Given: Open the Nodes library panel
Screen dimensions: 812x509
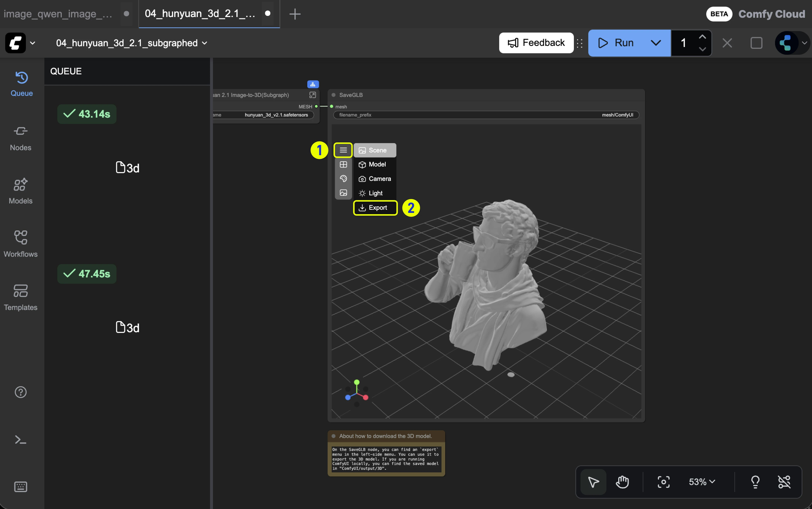Looking at the screenshot, I should [x=21, y=137].
